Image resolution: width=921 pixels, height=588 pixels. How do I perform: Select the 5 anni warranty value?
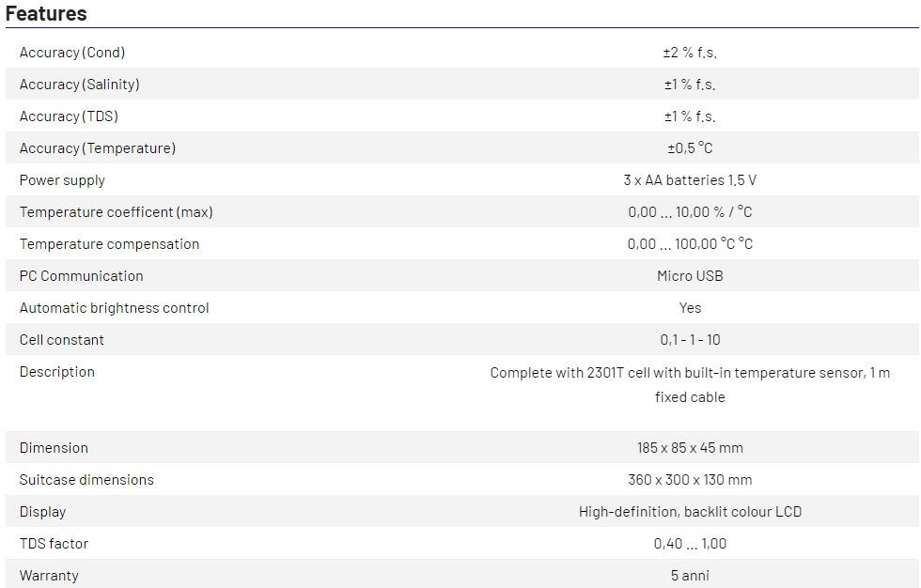pos(690,576)
